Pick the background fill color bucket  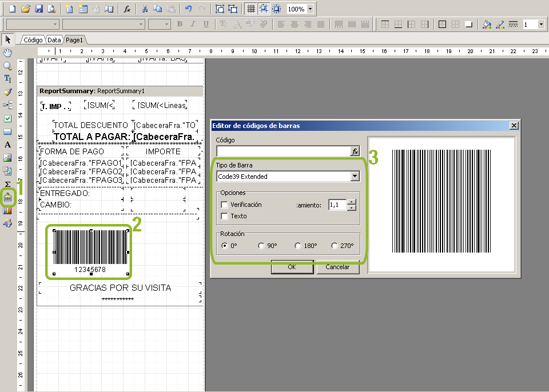(x=487, y=24)
